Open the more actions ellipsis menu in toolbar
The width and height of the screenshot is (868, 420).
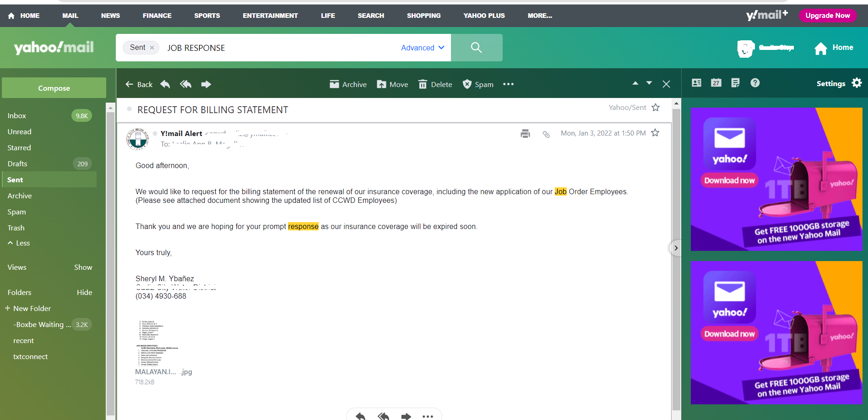click(508, 84)
